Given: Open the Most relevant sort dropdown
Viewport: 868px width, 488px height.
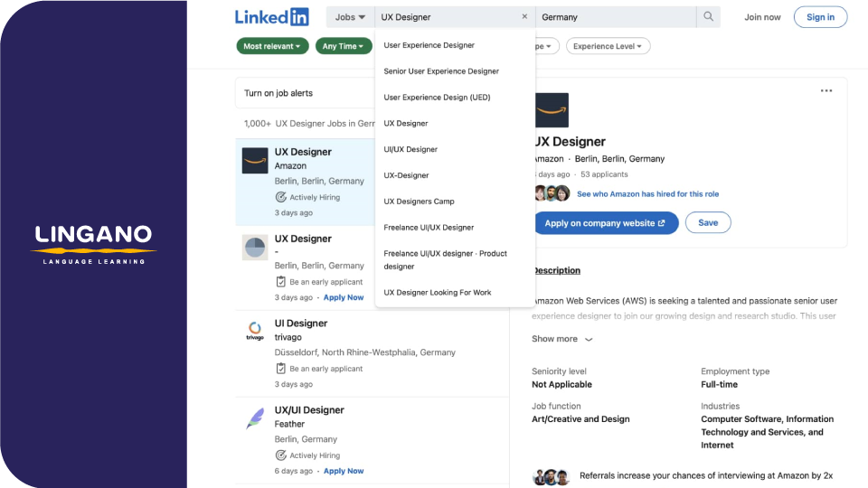Looking at the screenshot, I should point(272,46).
